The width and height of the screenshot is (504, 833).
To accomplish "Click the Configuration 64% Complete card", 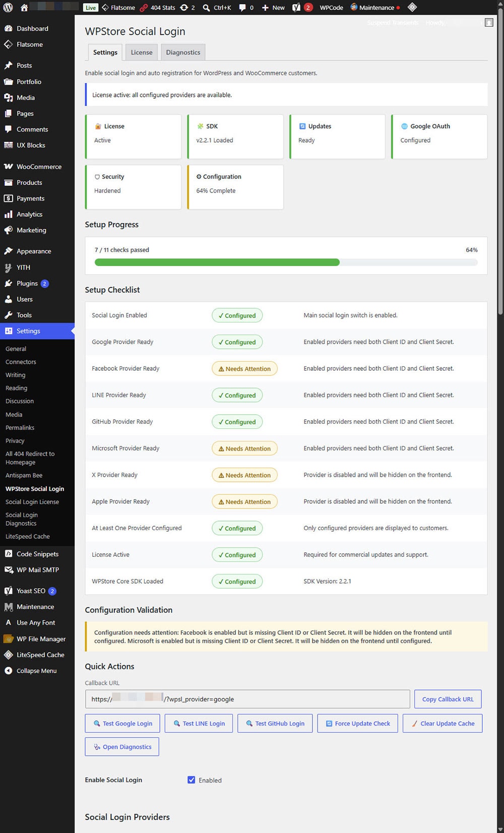I will click(x=235, y=187).
